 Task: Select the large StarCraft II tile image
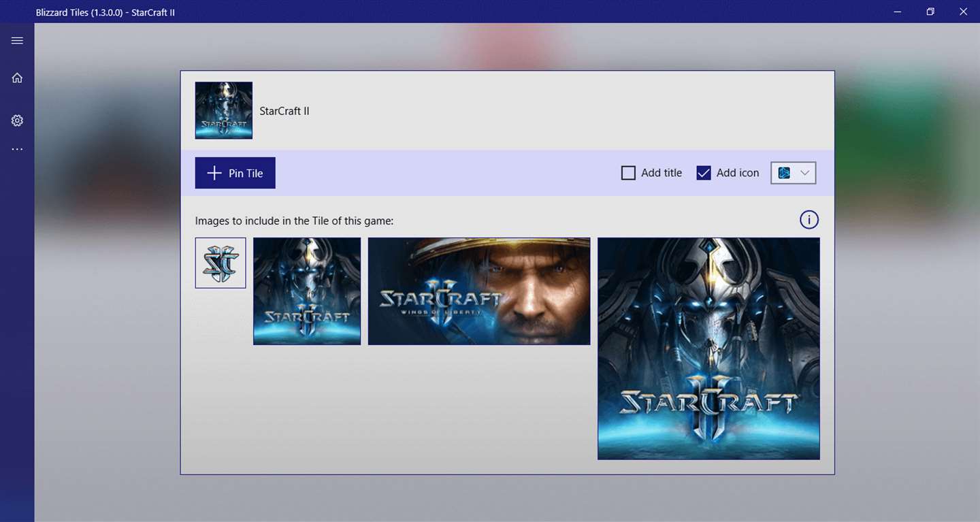(708, 348)
